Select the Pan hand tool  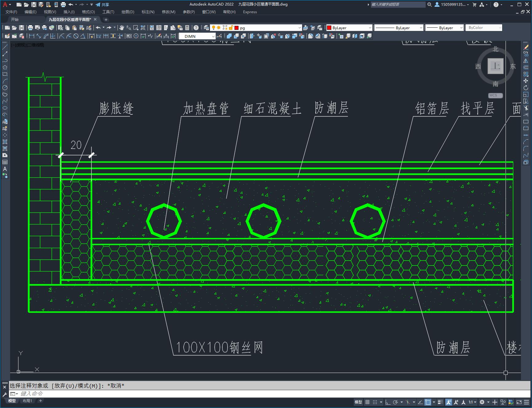click(x=122, y=28)
